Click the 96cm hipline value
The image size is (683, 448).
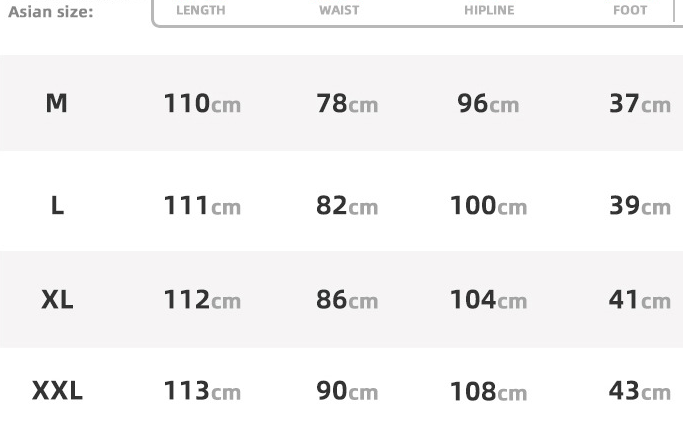[x=488, y=103]
